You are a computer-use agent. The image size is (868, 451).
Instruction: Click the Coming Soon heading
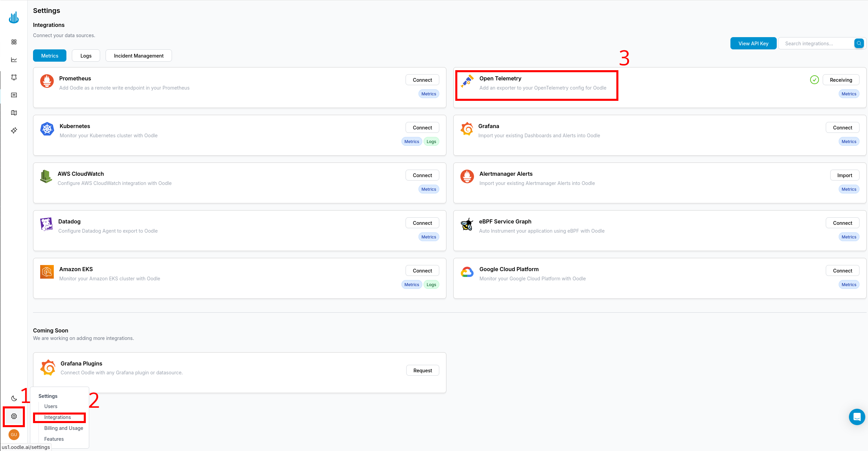(50, 330)
